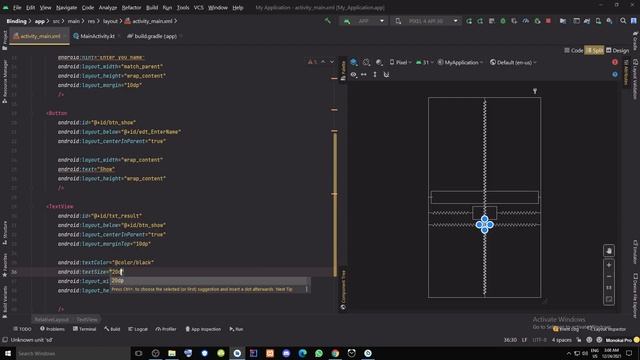The image size is (640, 360).
Task: Select RelativeLayout in the breadcrumb bar
Action: coord(51,320)
